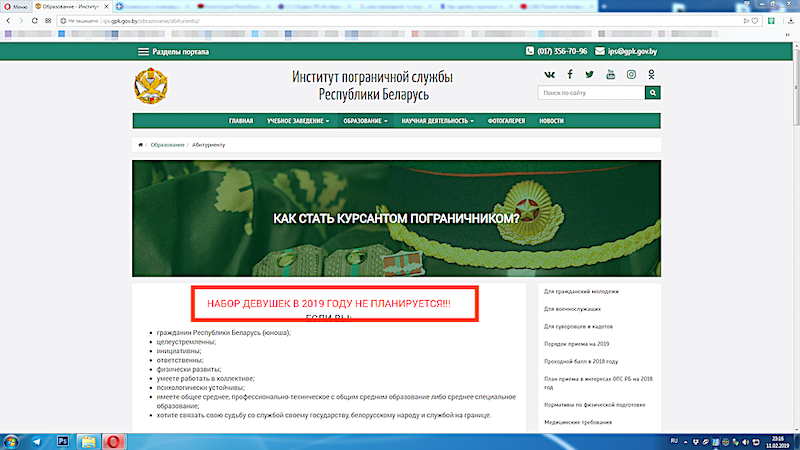Open File Explorer from the taskbar
Screen dimensions: 800x450
tap(88, 442)
